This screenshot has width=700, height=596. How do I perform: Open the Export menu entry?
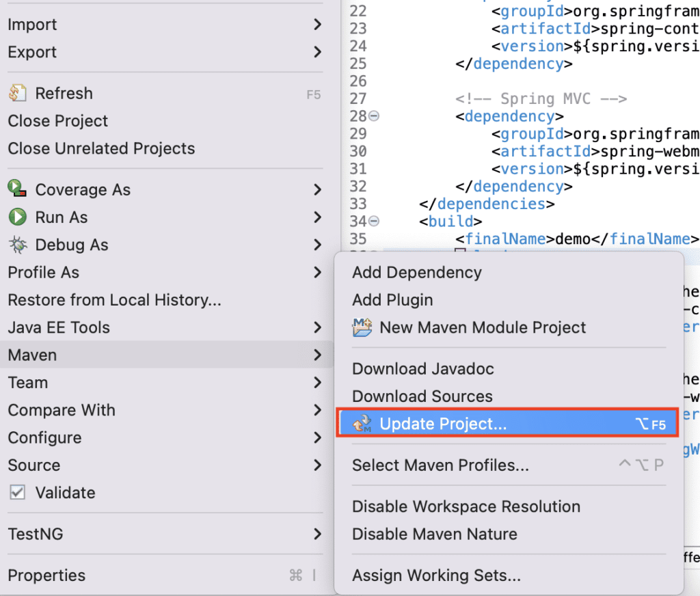tap(165, 52)
